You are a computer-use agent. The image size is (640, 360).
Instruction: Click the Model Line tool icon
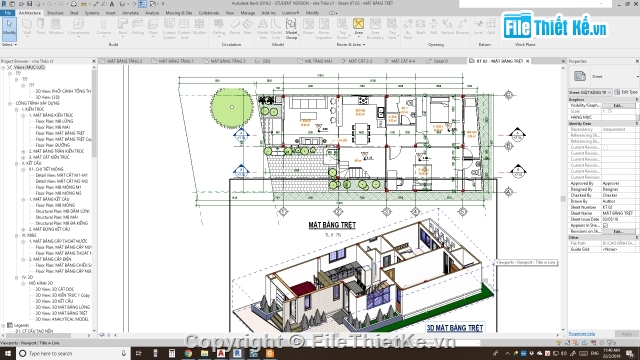(x=276, y=24)
